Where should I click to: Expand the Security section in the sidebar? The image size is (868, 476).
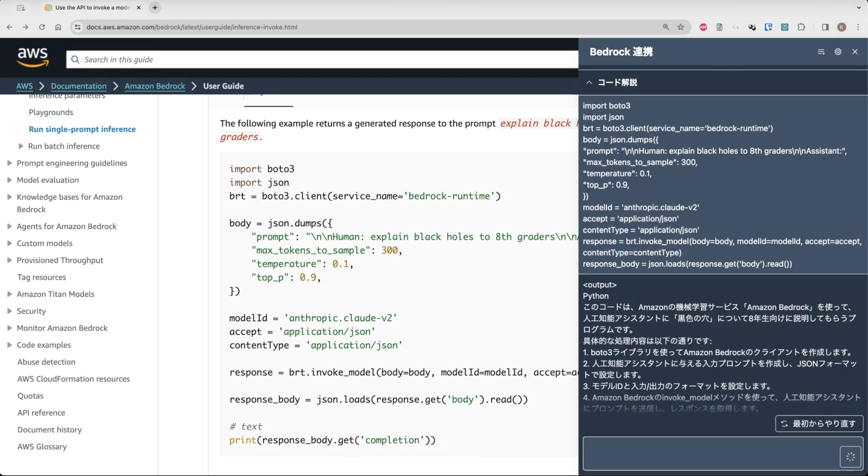(9, 311)
